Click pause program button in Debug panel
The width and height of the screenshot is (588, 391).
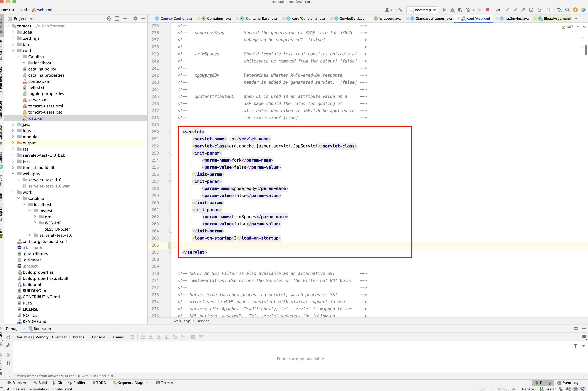coord(8,363)
